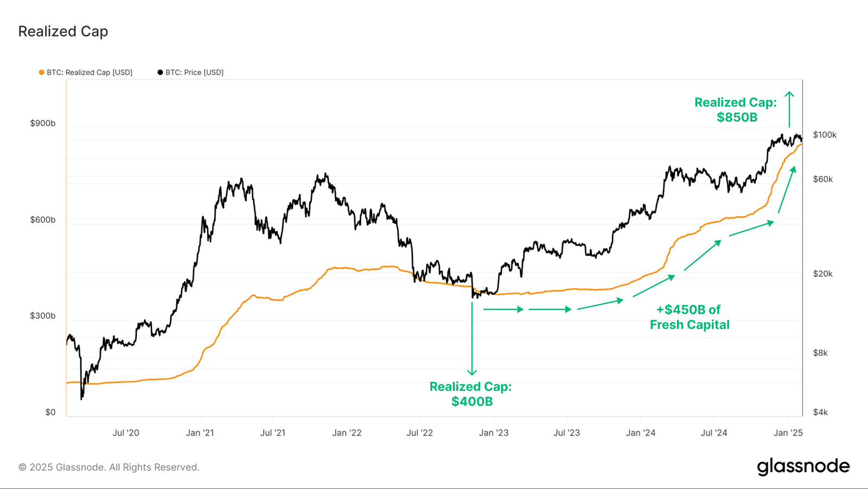Select the Jan '21 x-axis label
868x489 pixels.
tap(200, 433)
